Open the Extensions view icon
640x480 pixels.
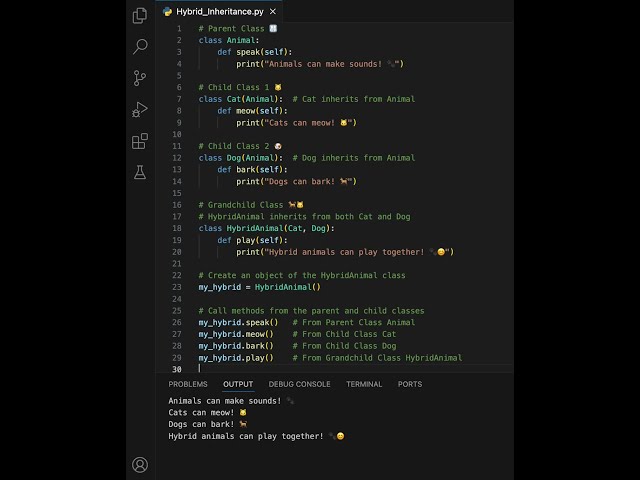(x=140, y=141)
